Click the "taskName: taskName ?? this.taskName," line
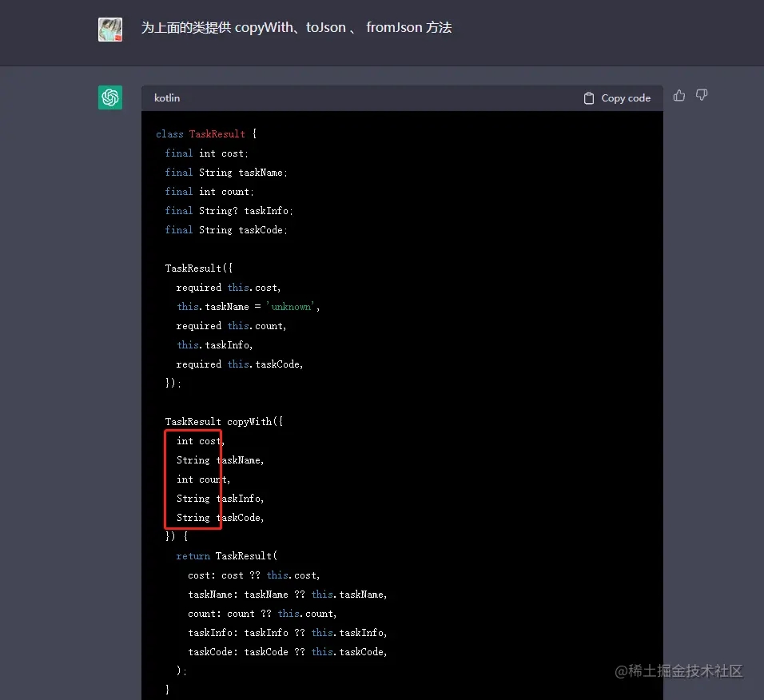The width and height of the screenshot is (764, 700). (288, 595)
